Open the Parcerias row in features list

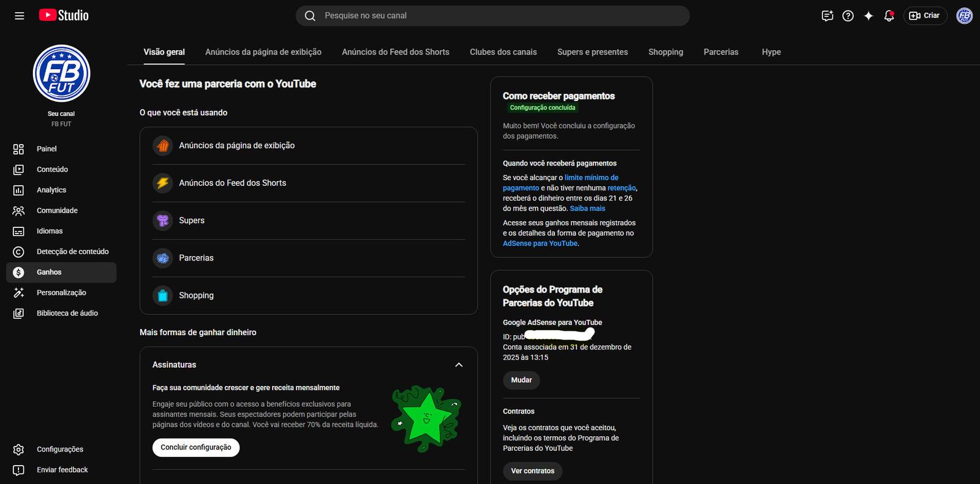[x=309, y=258]
